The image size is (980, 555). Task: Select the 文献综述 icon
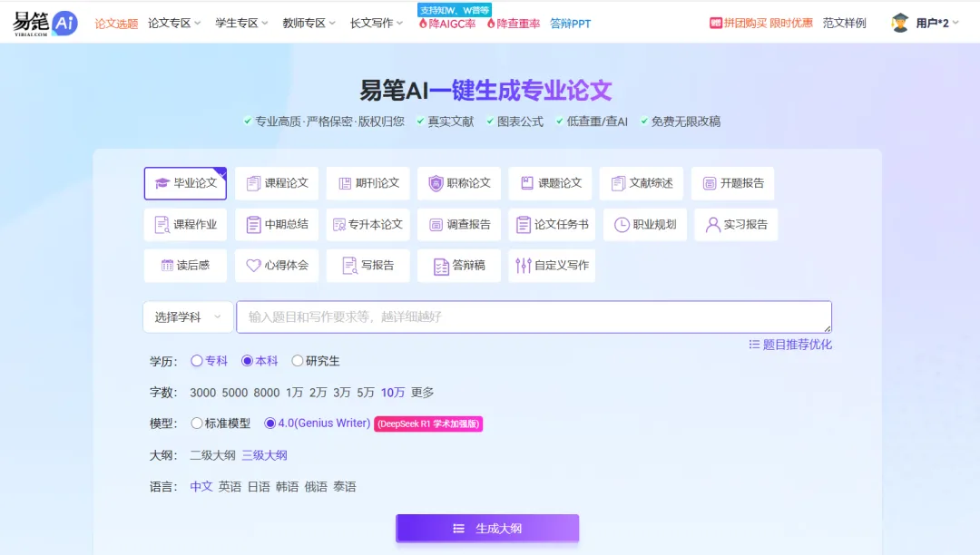point(618,183)
